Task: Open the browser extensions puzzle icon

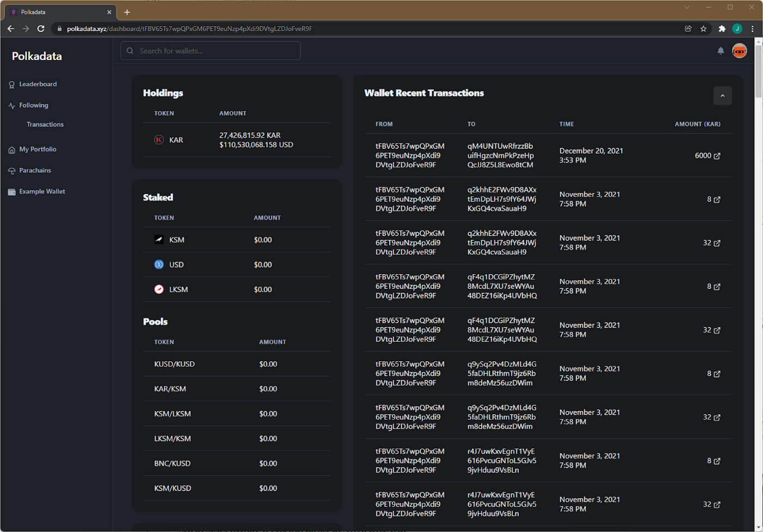Action: [x=722, y=28]
